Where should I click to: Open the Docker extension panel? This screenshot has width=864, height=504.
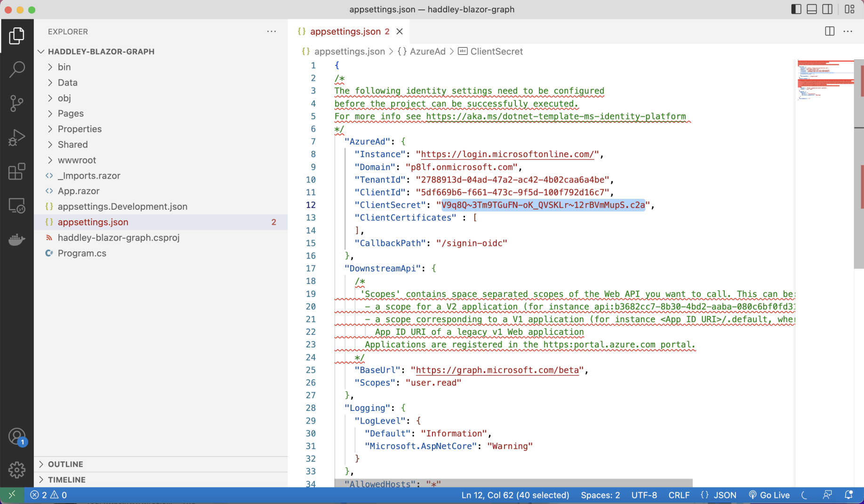[17, 240]
